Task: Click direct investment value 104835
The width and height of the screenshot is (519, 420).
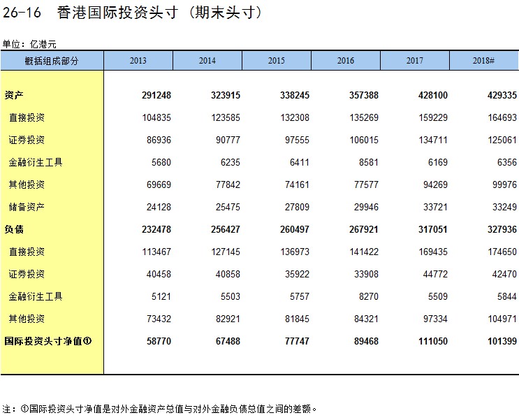Action: (156, 117)
